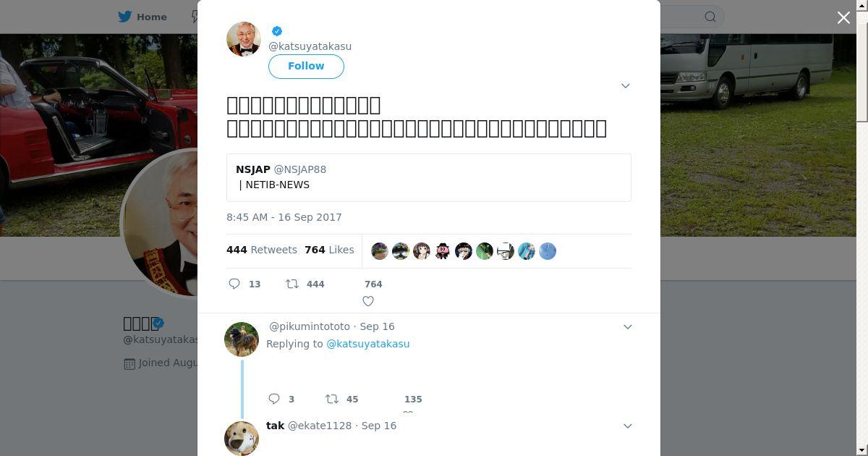This screenshot has height=456, width=868.
Task: Open options for the @pikumintototo reply
Action: click(628, 326)
